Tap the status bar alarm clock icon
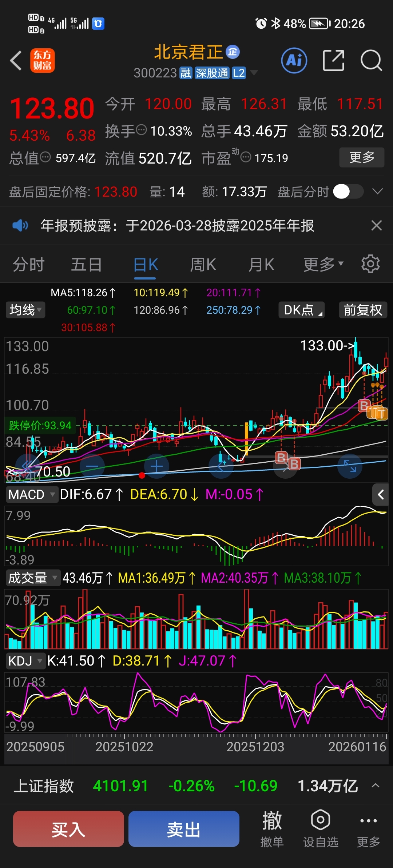This screenshot has height=868, width=393. pyautogui.click(x=261, y=24)
